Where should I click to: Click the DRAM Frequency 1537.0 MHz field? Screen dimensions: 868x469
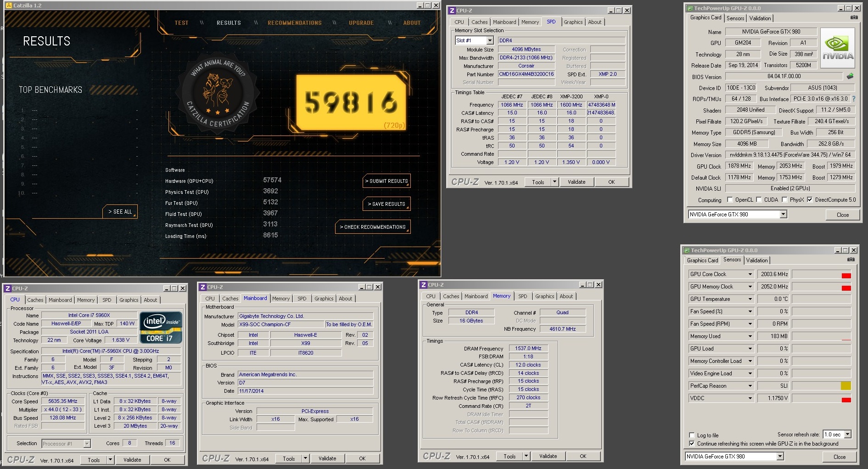(x=528, y=348)
